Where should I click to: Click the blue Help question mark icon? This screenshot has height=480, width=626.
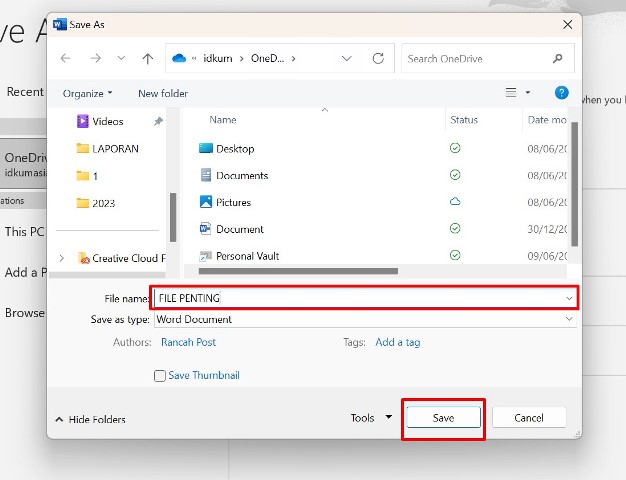[561, 93]
